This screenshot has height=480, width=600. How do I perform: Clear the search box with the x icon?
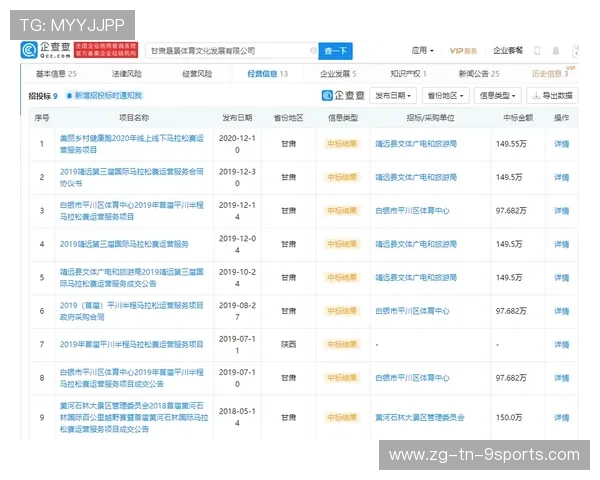[x=313, y=51]
